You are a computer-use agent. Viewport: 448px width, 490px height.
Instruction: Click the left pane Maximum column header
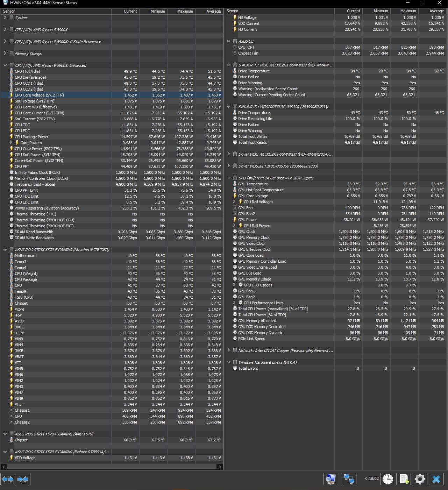pyautogui.click(x=181, y=11)
